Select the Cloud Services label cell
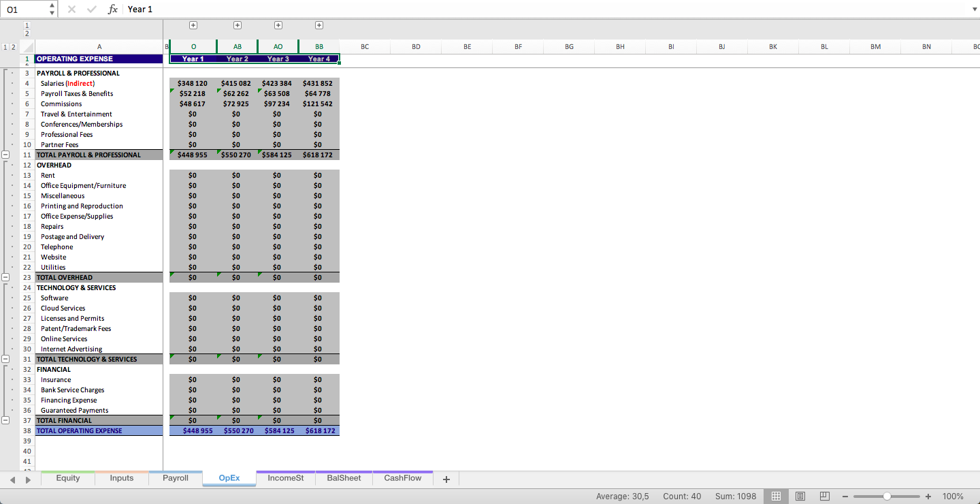Viewport: 980px width, 504px height. pos(99,308)
